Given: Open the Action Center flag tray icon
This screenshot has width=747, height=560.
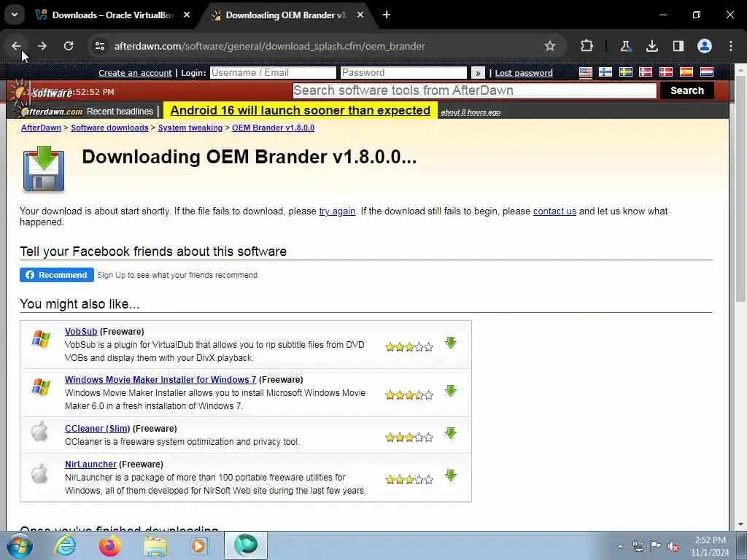Looking at the screenshot, I should coord(656,546).
